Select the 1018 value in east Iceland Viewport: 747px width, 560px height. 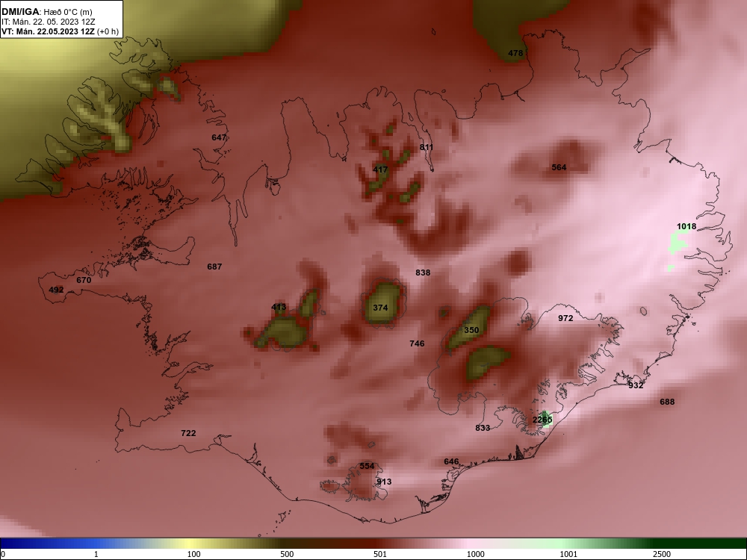coord(686,227)
